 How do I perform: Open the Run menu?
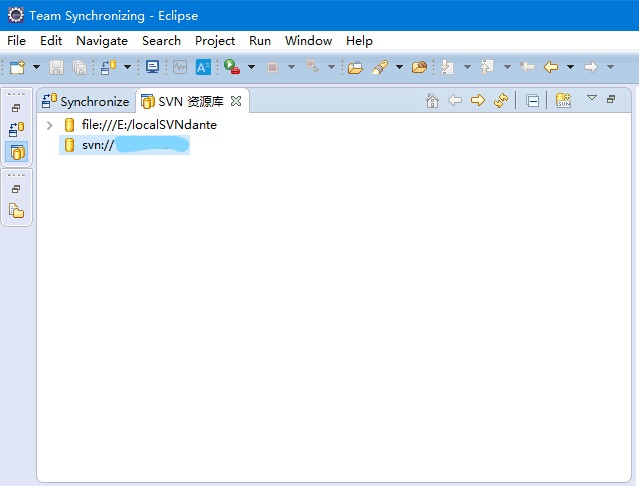coord(260,41)
